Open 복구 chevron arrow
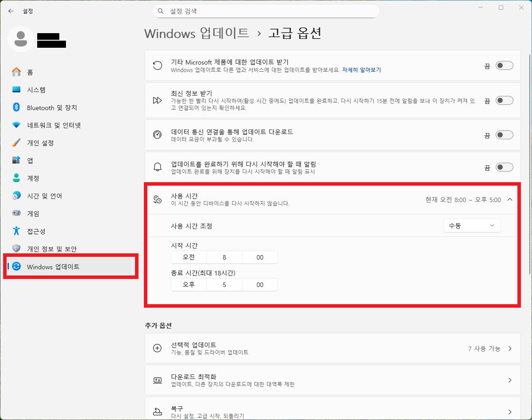The width and height of the screenshot is (532, 420). 510,412
